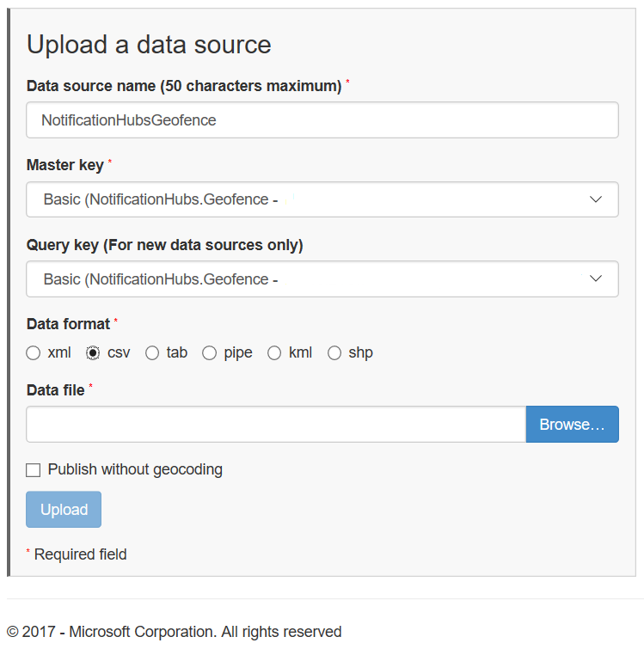
Task: Select kml as the data format
Action: (x=274, y=352)
